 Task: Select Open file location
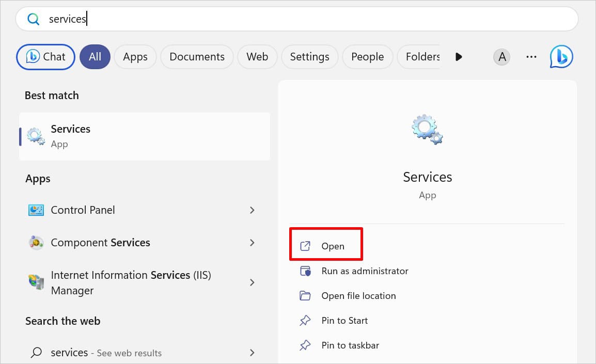coord(358,296)
